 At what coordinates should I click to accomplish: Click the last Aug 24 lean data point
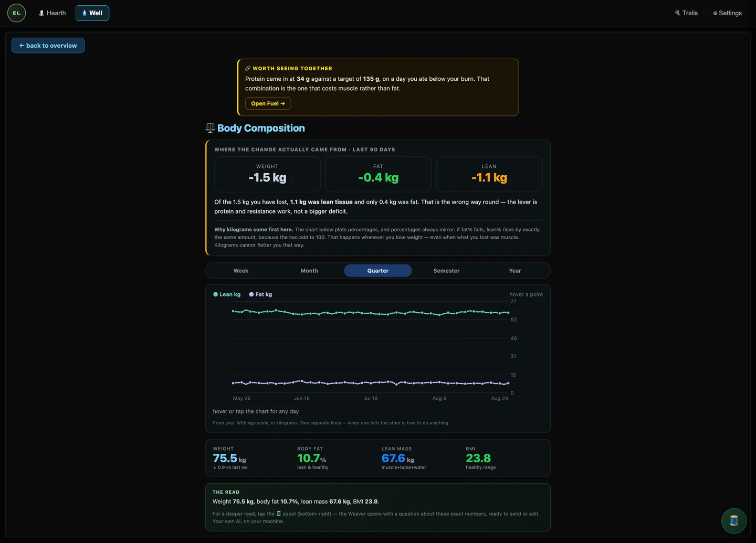pos(508,313)
